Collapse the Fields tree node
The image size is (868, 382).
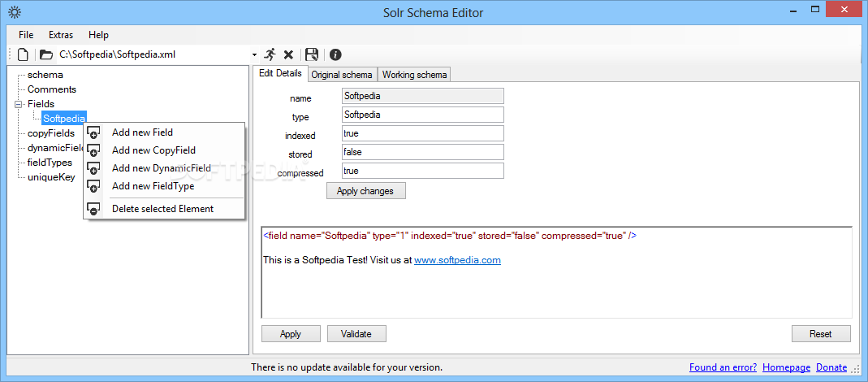click(18, 104)
